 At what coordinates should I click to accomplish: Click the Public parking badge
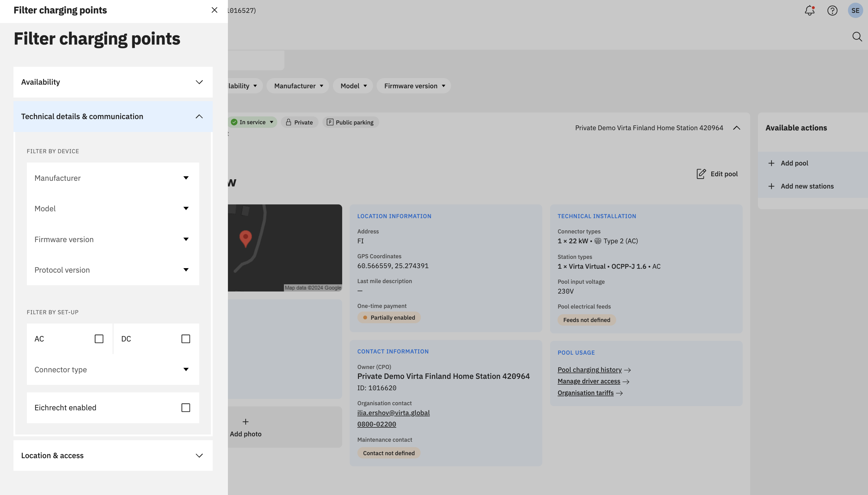click(x=351, y=122)
